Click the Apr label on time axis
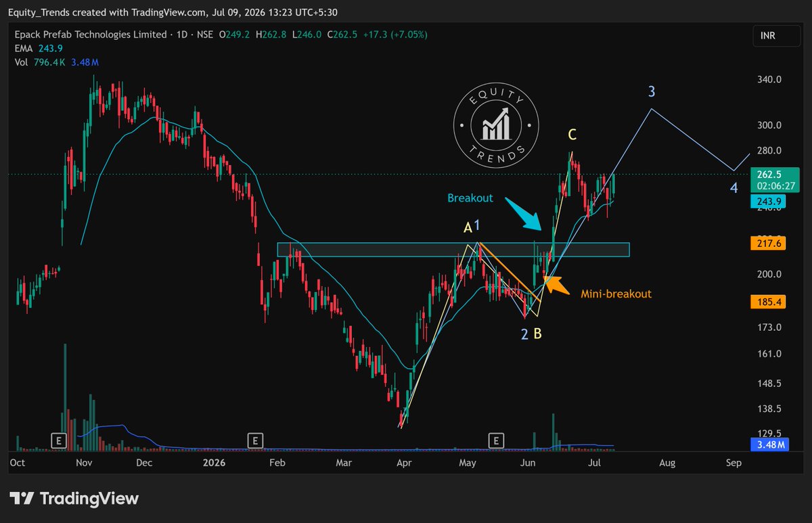 point(404,463)
